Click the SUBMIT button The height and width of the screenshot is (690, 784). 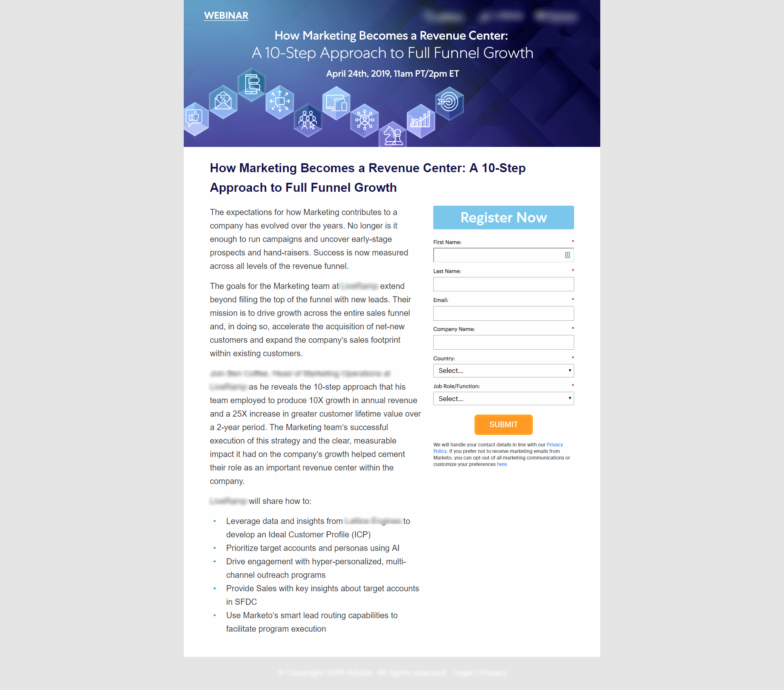[x=503, y=424]
